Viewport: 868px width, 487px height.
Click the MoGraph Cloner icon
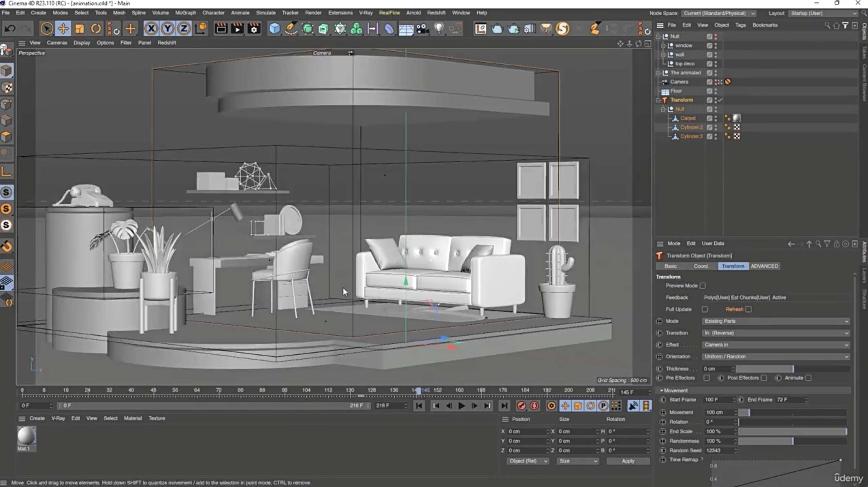pyautogui.click(x=356, y=29)
